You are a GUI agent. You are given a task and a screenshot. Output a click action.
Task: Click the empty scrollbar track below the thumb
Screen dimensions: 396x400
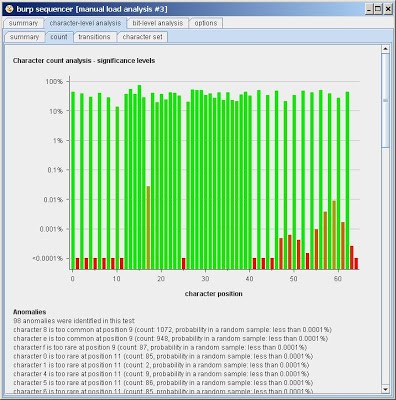click(x=386, y=266)
